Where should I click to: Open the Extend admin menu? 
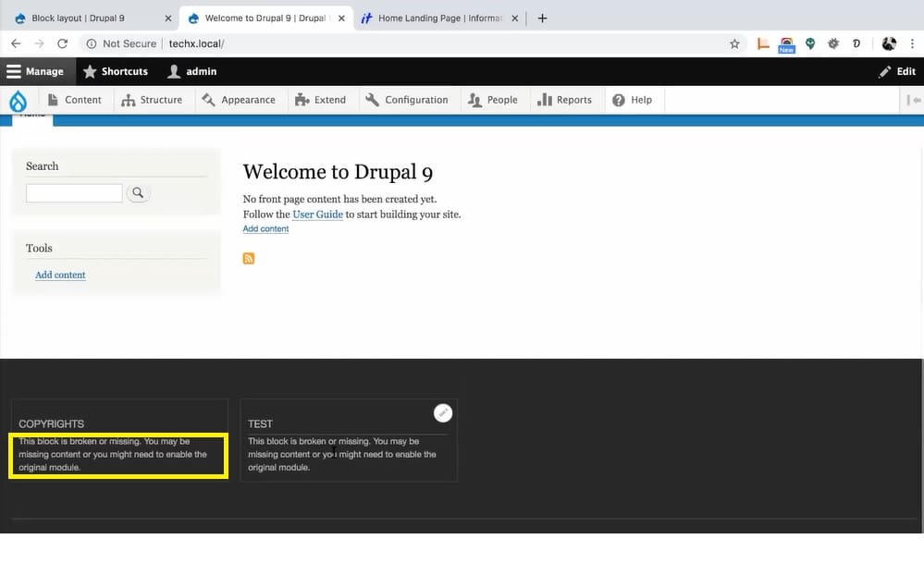[x=321, y=100]
